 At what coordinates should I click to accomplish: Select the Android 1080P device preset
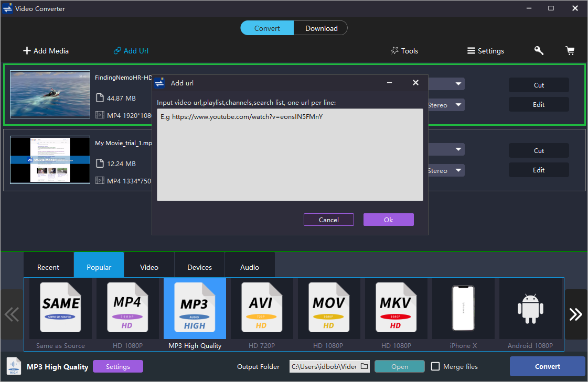tap(530, 309)
